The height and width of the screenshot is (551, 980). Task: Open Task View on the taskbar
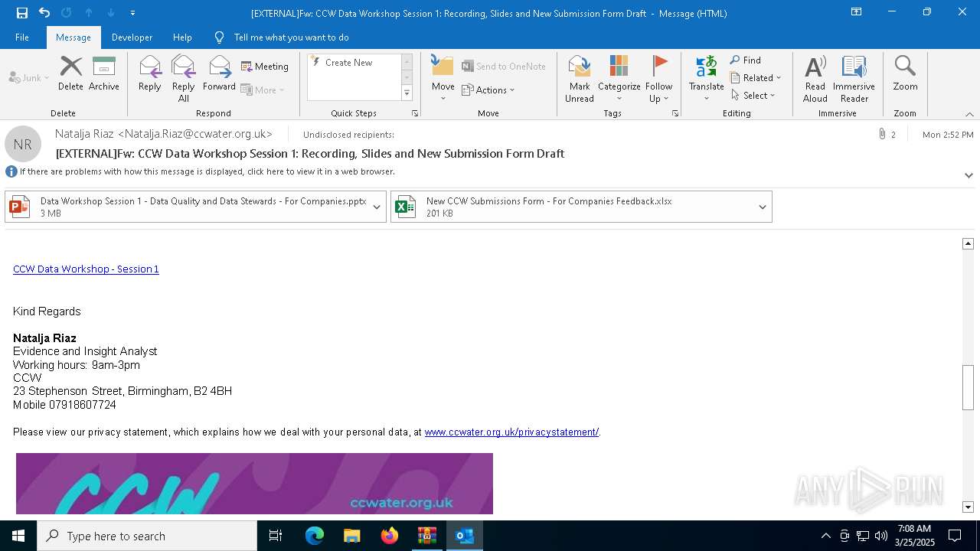[276, 536]
